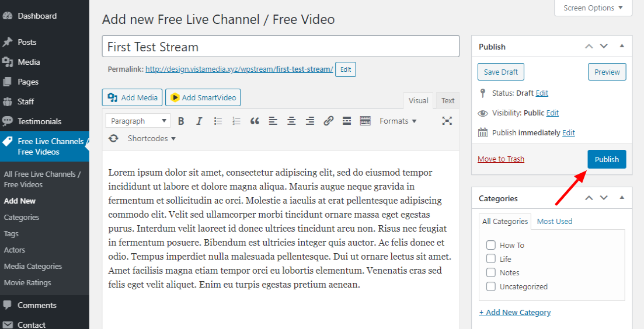Select the Uncategorized category checkbox

[491, 286]
